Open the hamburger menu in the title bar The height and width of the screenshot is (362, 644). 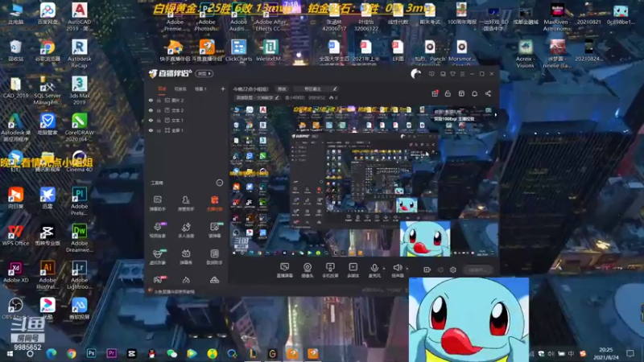tap(462, 74)
